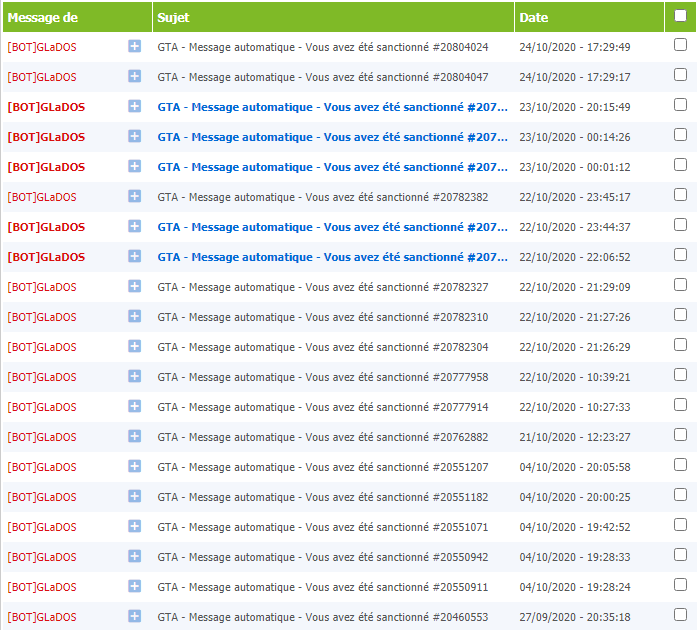This screenshot has width=697, height=630.
Task: Open message subject ending #20782382
Action: click(323, 197)
